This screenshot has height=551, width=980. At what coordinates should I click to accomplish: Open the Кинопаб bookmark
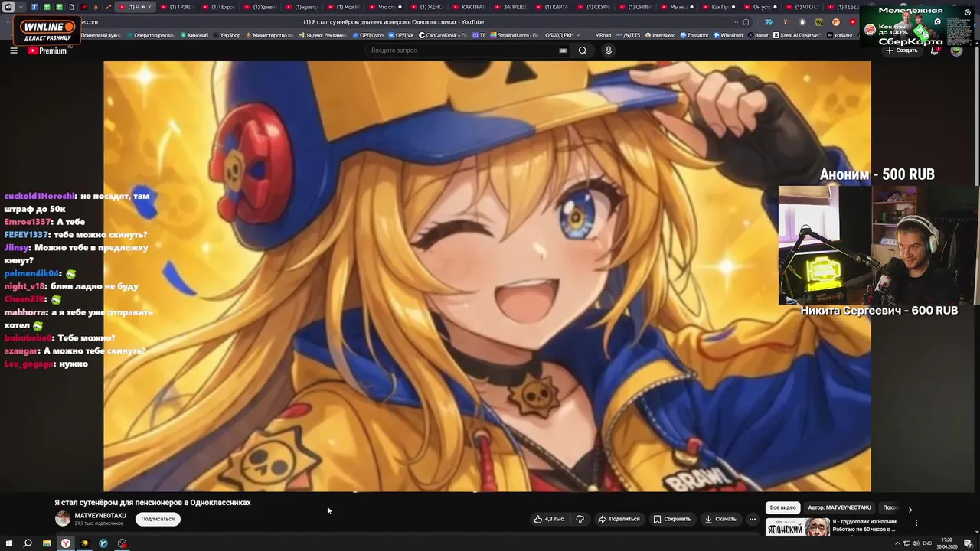(194, 35)
